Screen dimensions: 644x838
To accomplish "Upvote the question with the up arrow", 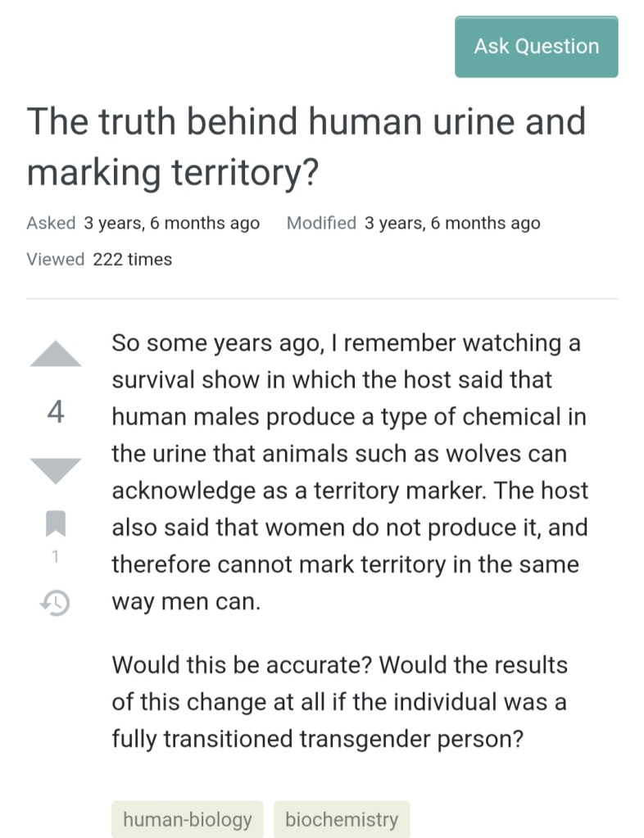I will [x=56, y=353].
